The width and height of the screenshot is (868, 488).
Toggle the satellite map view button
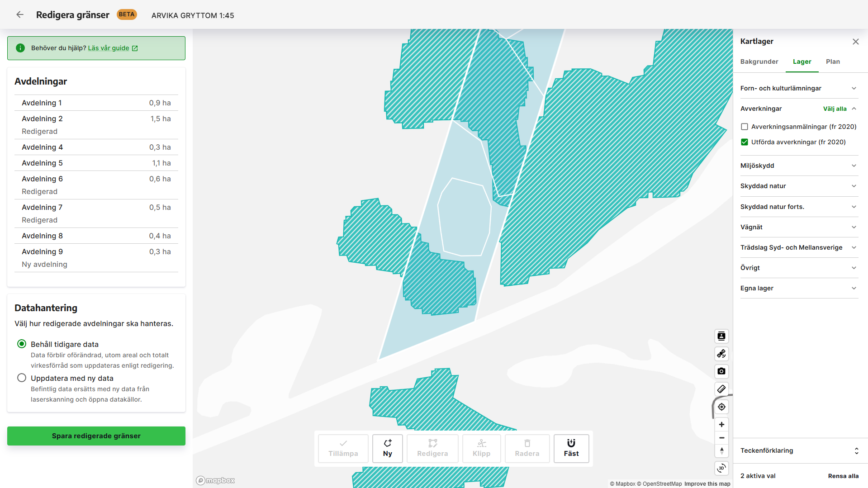(x=721, y=354)
